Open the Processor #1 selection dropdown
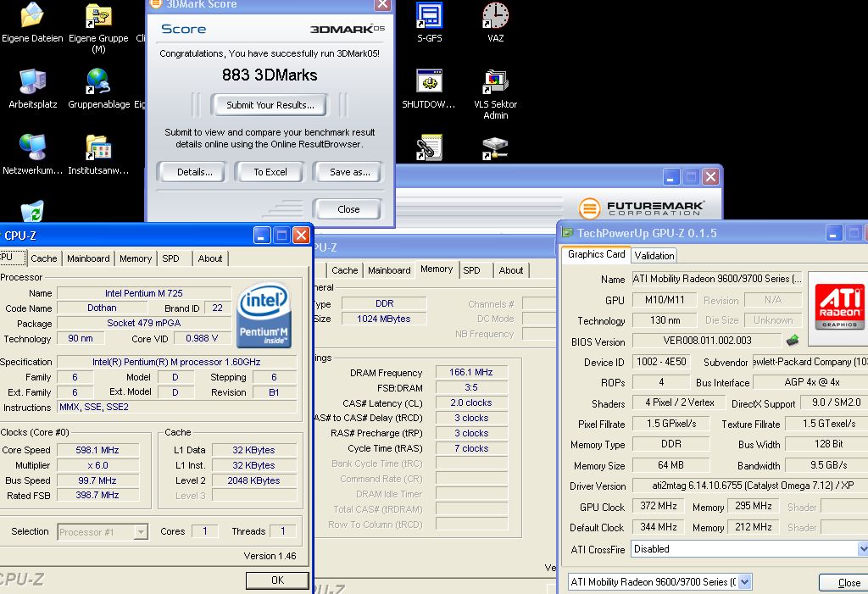 pos(142,532)
